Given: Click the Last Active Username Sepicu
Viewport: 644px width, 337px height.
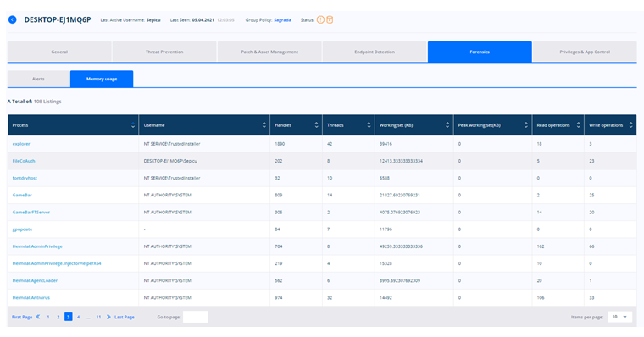Looking at the screenshot, I should pos(153,19).
